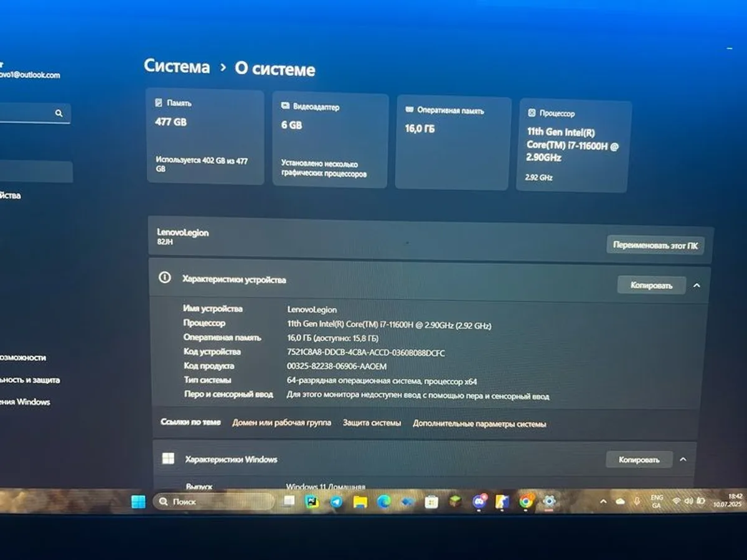
Task: Collapse the Характеристики Windows section
Action: pyautogui.click(x=683, y=460)
